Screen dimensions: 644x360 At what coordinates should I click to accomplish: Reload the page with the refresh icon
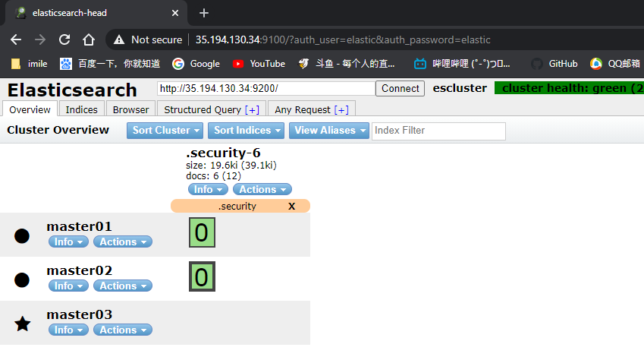64,40
